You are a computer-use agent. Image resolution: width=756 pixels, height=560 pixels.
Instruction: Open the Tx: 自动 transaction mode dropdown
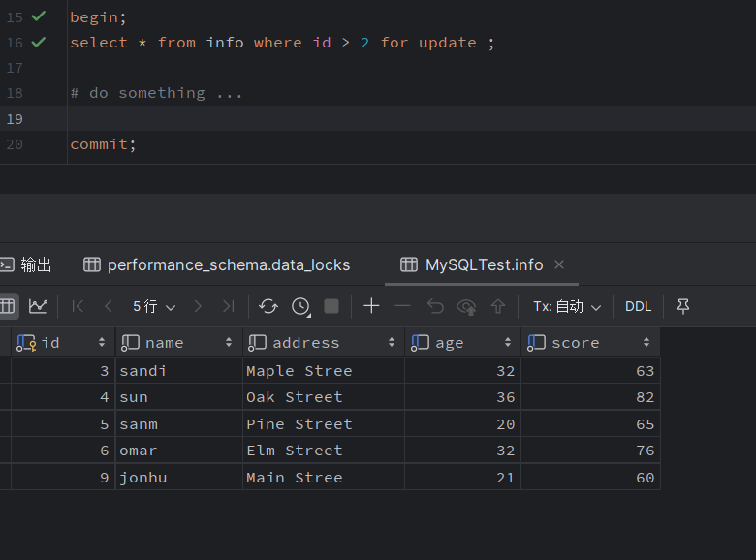(567, 306)
